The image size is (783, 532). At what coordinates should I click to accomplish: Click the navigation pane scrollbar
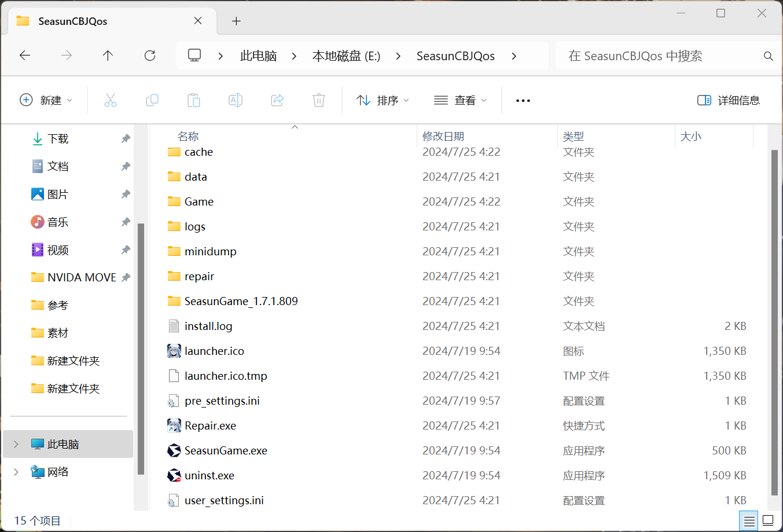(141, 349)
